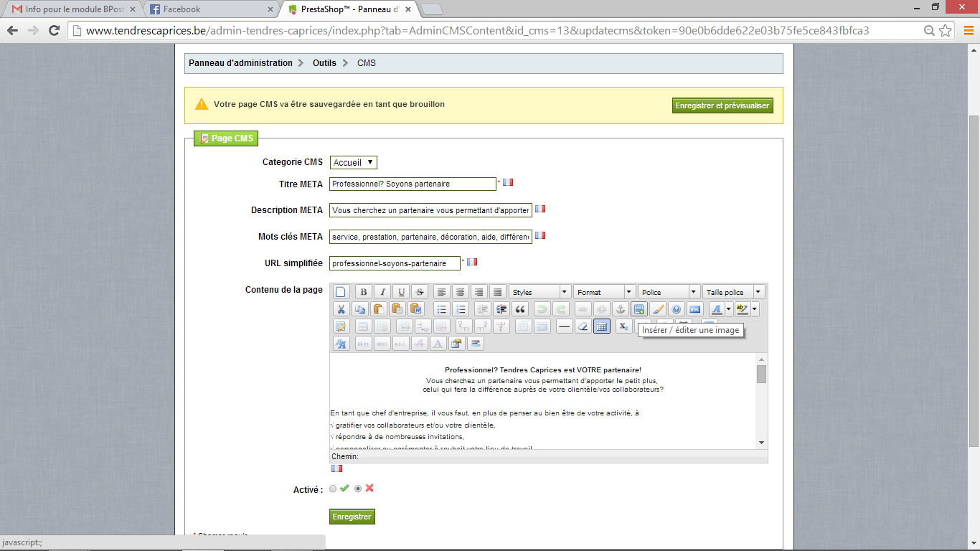Click into the Titre META field
This screenshot has width=980, height=551.
413,184
